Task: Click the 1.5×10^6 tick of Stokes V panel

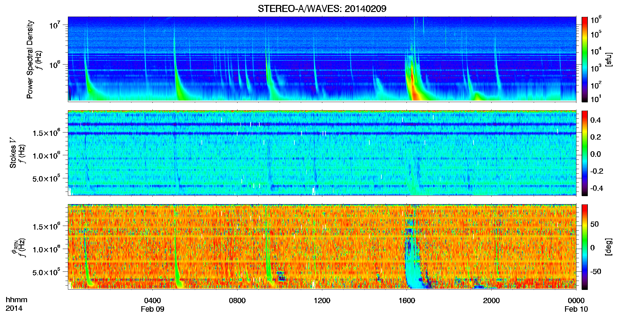Action: (46, 133)
